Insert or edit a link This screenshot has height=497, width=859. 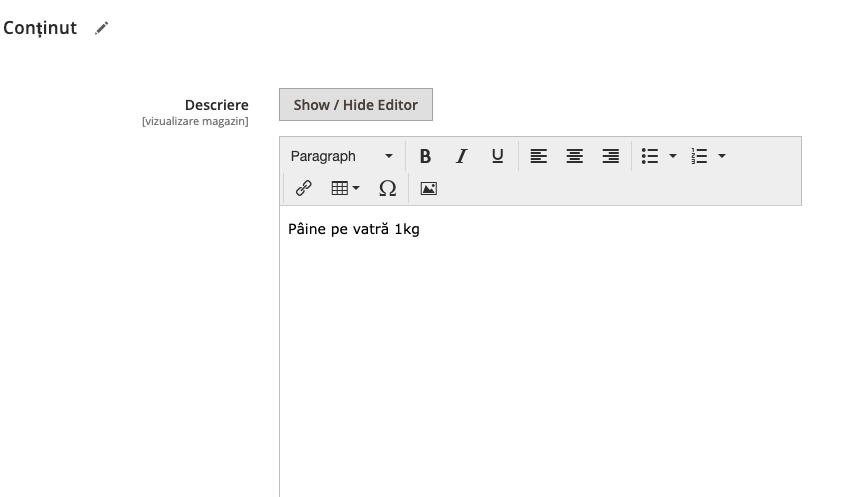(x=303, y=188)
